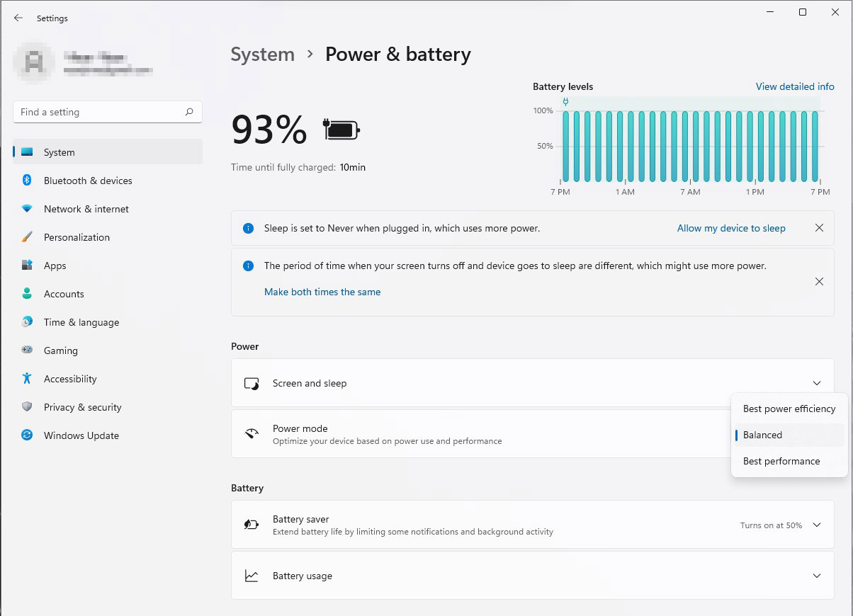
Task: Click the Network wifi icon in sidebar
Action: (27, 209)
